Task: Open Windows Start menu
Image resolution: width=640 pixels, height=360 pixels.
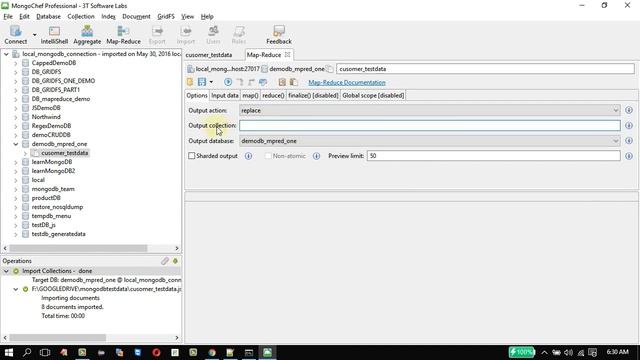Action: click(x=9, y=352)
